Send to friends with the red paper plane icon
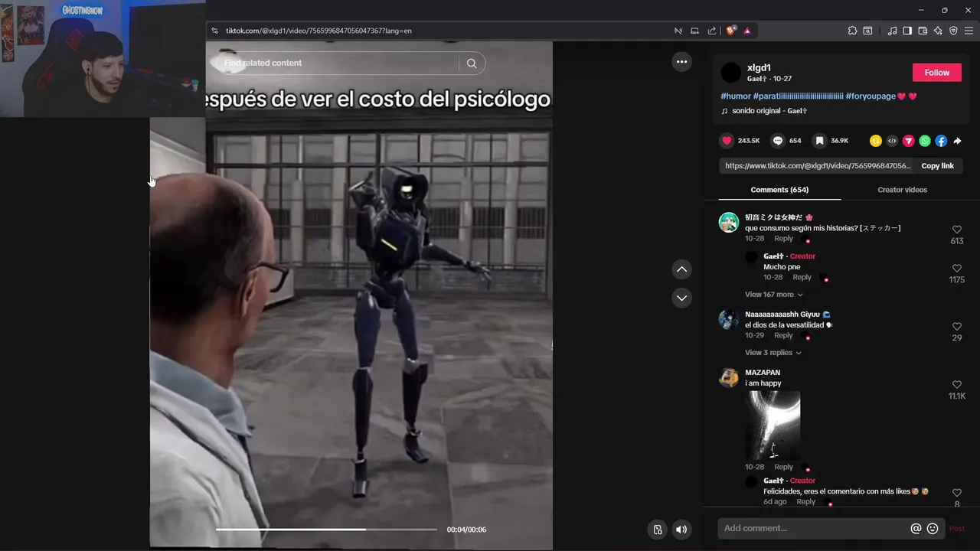 point(908,141)
